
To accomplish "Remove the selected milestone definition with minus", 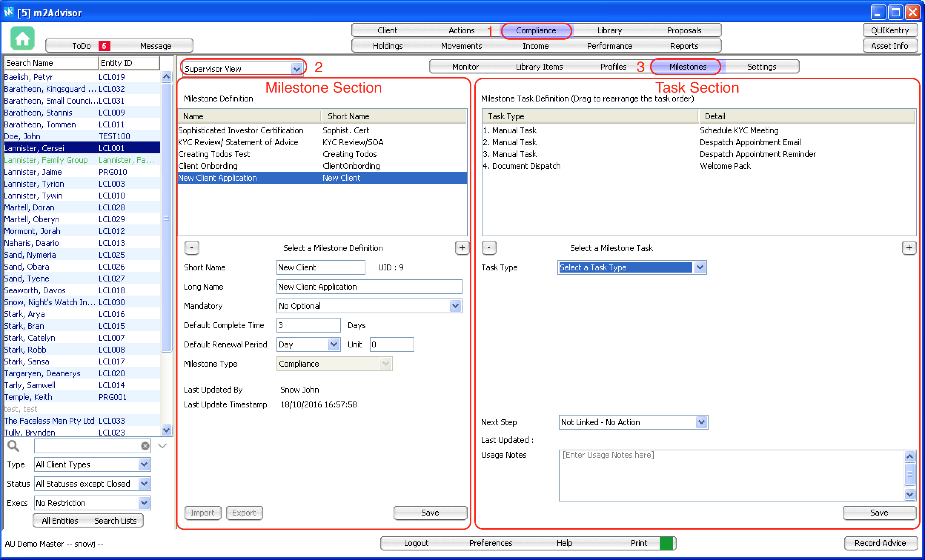I will tap(192, 248).
